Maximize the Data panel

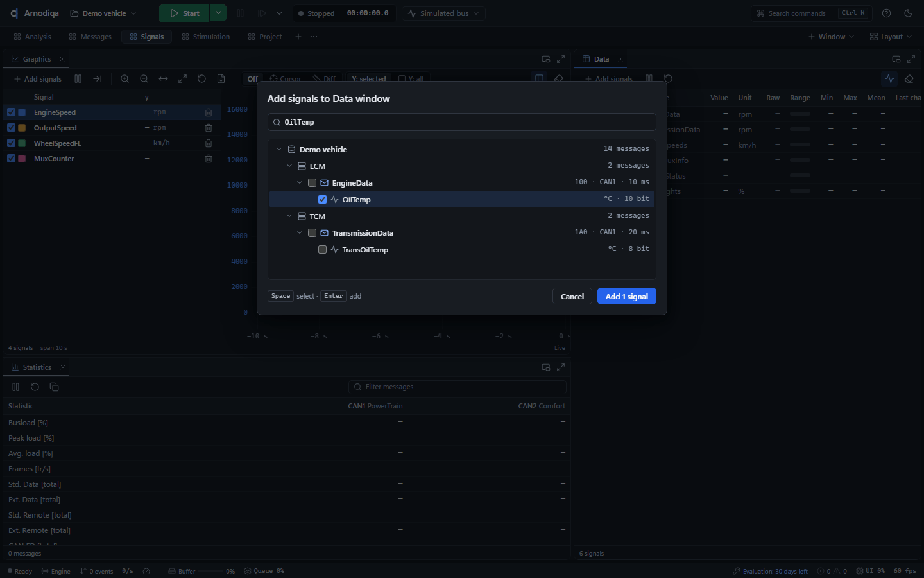[x=911, y=59]
